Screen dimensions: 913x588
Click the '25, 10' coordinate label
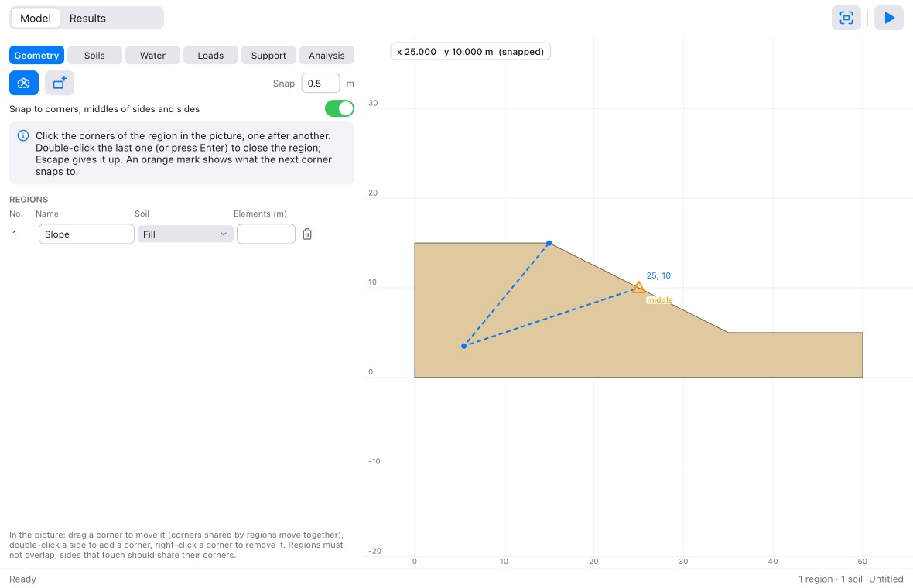[658, 275]
